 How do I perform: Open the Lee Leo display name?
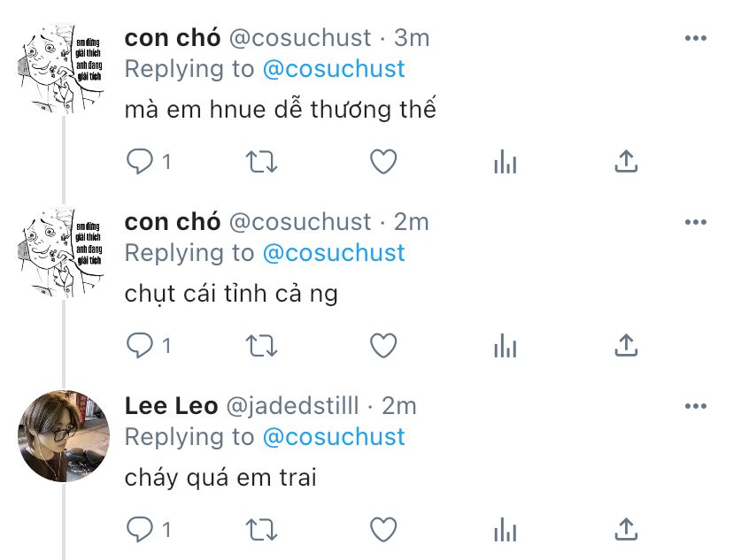[x=171, y=405]
